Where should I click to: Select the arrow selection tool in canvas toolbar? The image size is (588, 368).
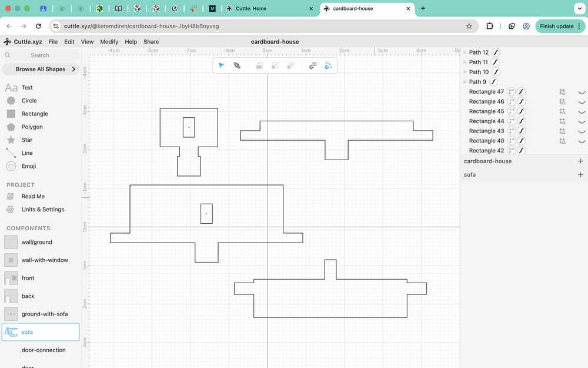221,66
